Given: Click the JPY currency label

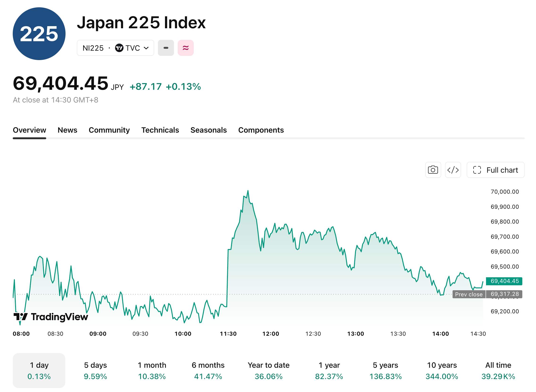Looking at the screenshot, I should pyautogui.click(x=117, y=87).
